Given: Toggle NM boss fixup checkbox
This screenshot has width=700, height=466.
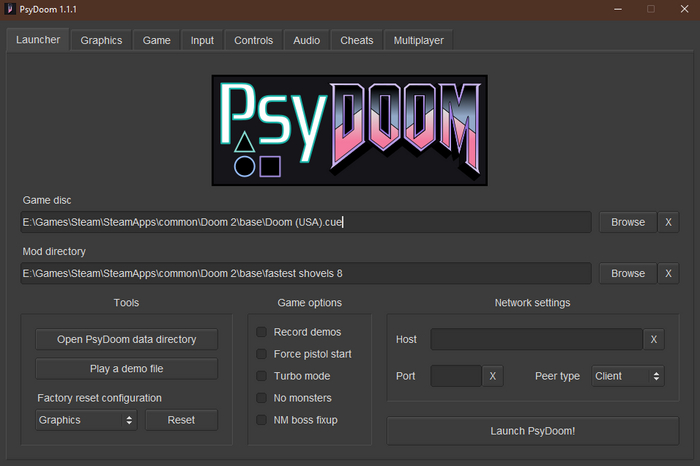Looking at the screenshot, I should [x=262, y=420].
